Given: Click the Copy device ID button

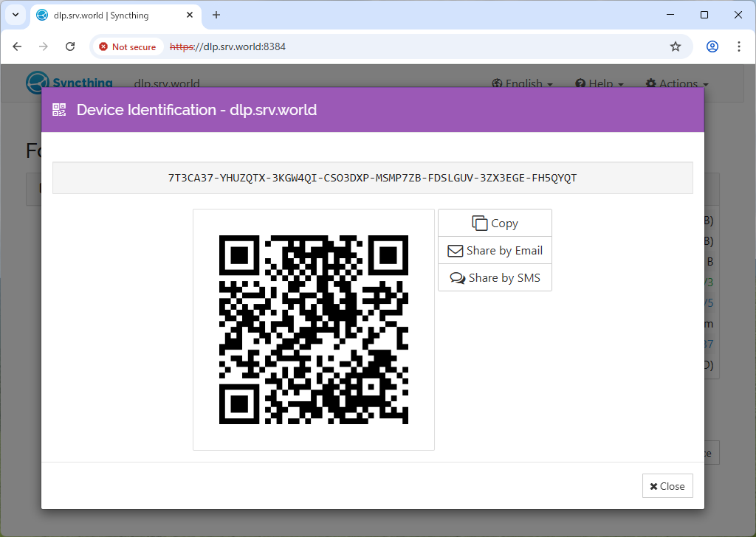Looking at the screenshot, I should pos(495,223).
